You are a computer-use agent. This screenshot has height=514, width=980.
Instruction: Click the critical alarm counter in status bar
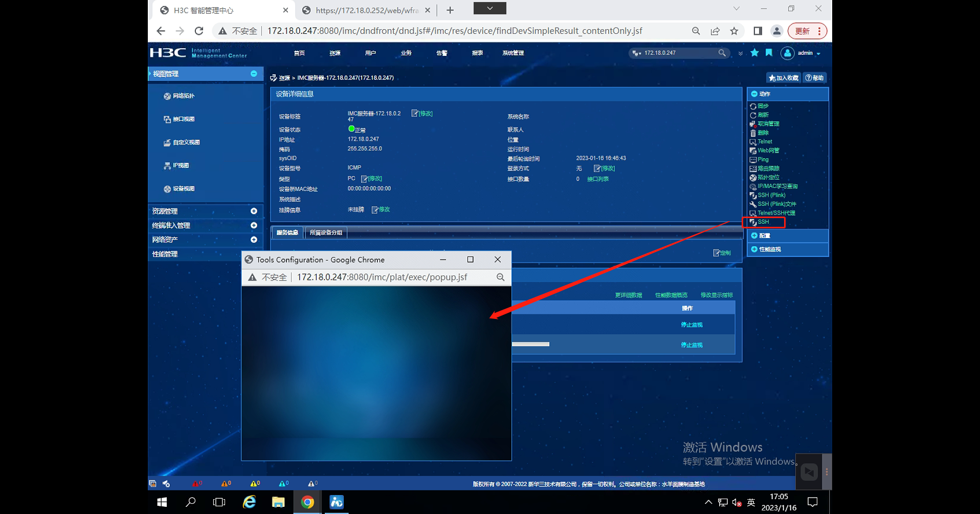click(x=197, y=483)
